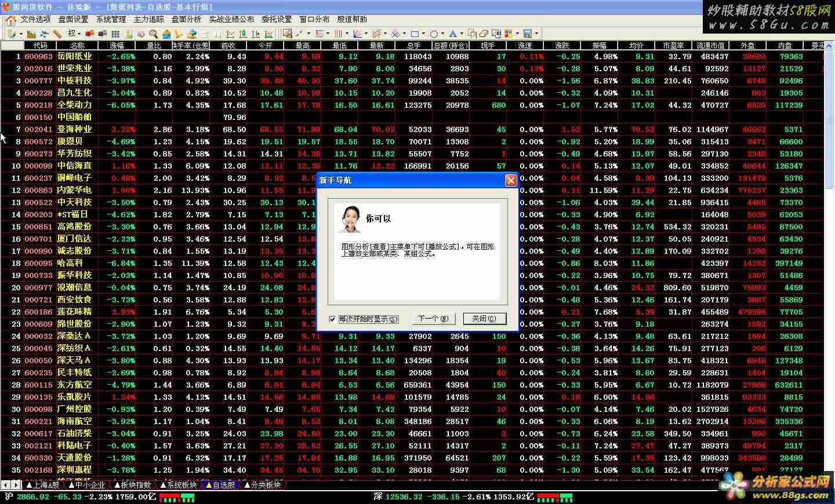Select stock row 东方航空
The image size is (835, 504).
(412, 385)
